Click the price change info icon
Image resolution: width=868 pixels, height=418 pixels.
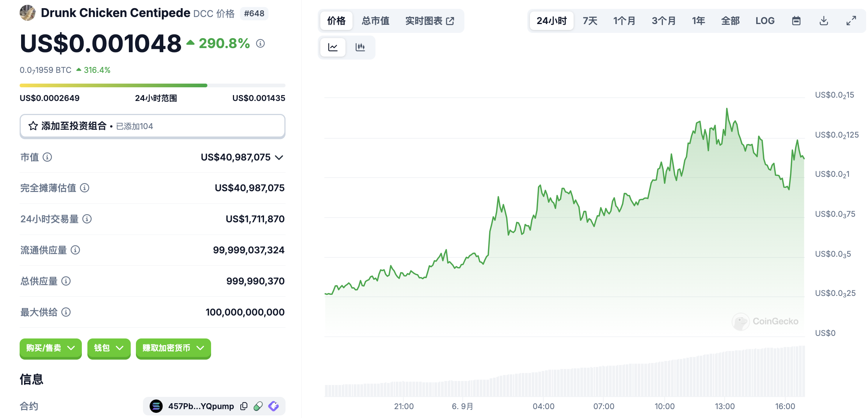click(x=260, y=44)
